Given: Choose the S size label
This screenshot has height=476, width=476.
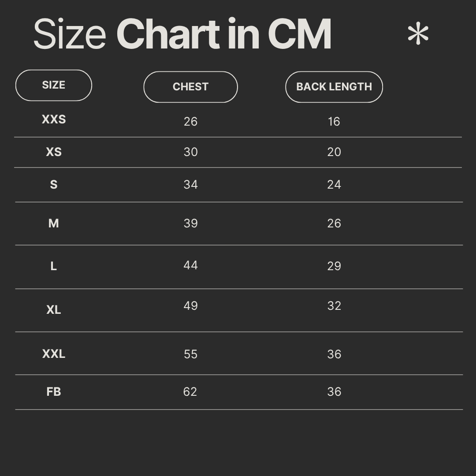Looking at the screenshot, I should click(54, 185).
